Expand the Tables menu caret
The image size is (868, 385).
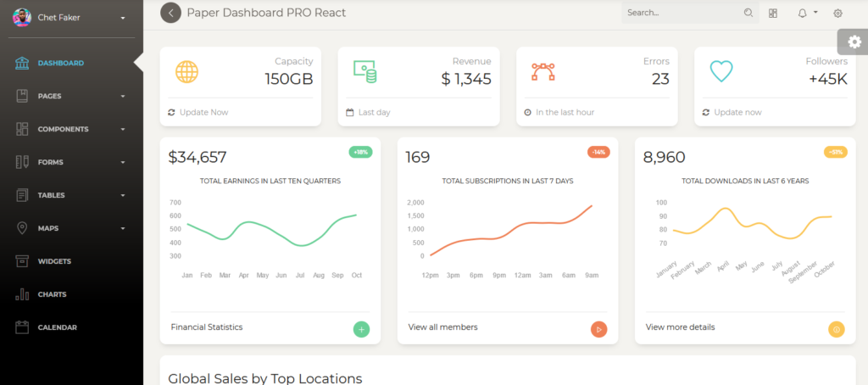[x=123, y=196]
